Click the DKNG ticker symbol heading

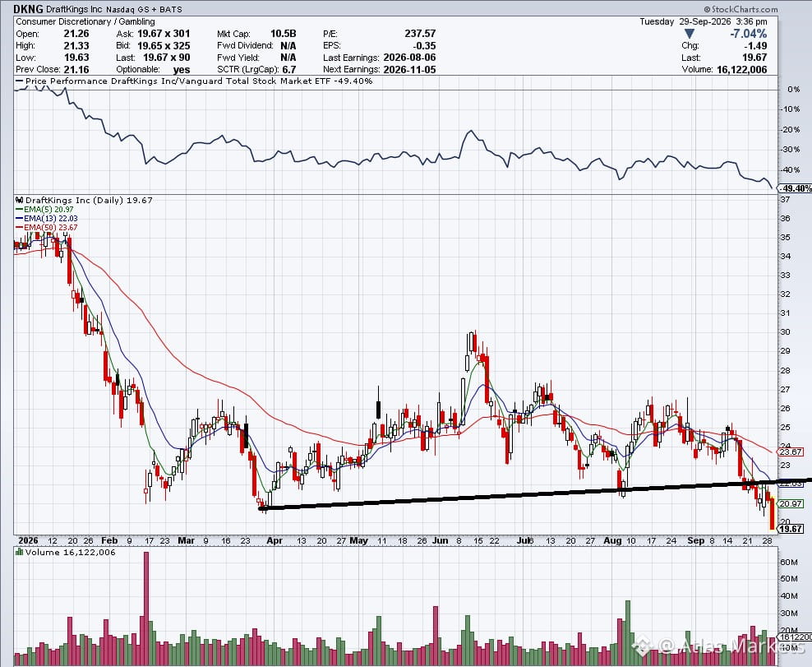click(x=28, y=9)
